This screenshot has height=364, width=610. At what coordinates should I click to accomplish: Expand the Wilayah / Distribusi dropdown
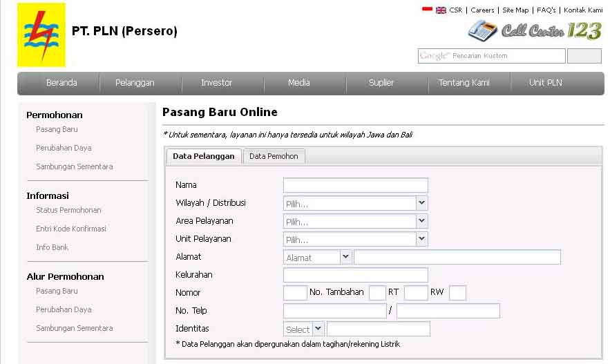pyautogui.click(x=356, y=203)
